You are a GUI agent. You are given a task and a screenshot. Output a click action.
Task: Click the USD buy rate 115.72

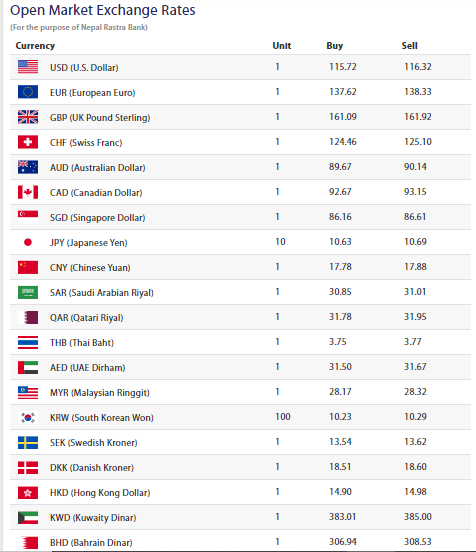343,67
